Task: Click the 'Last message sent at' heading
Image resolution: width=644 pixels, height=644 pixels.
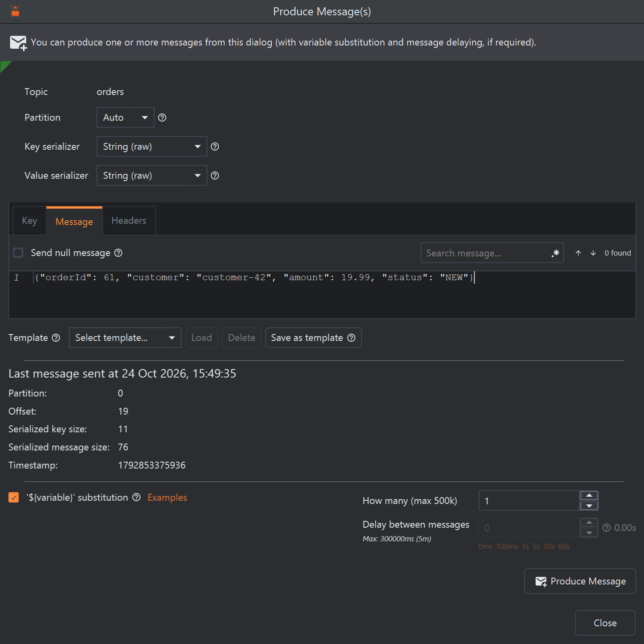Action: click(122, 374)
